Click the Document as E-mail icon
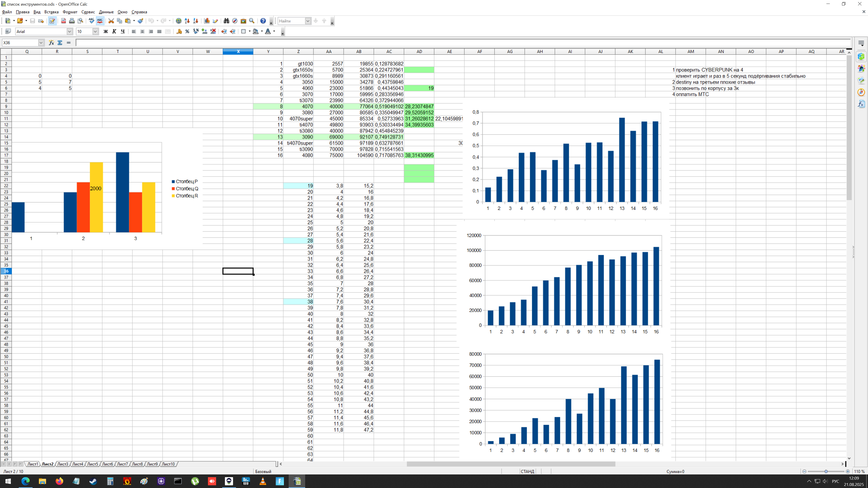 point(41,21)
